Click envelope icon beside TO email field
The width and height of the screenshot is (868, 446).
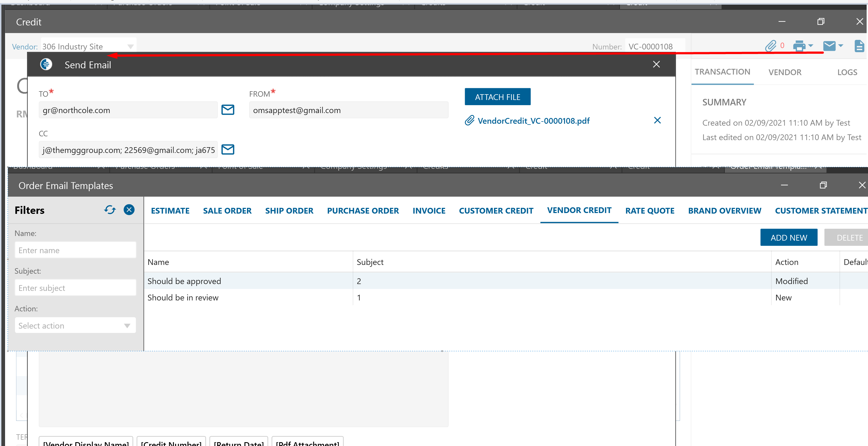228,110
